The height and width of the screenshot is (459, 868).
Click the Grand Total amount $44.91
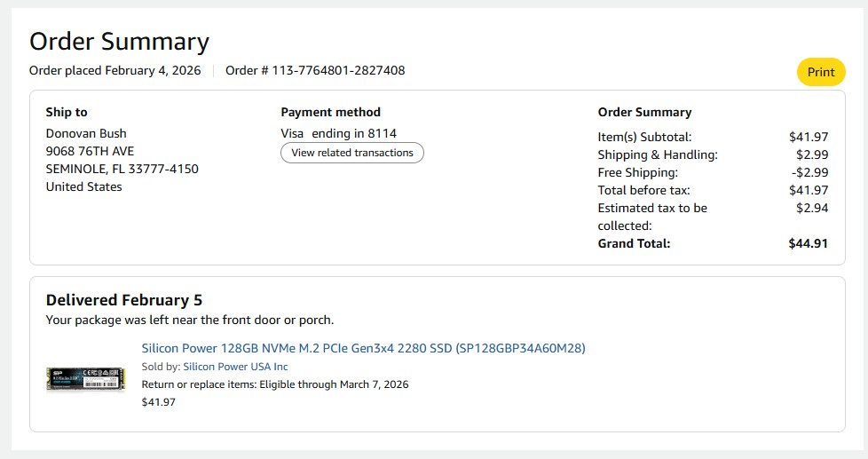coord(808,243)
